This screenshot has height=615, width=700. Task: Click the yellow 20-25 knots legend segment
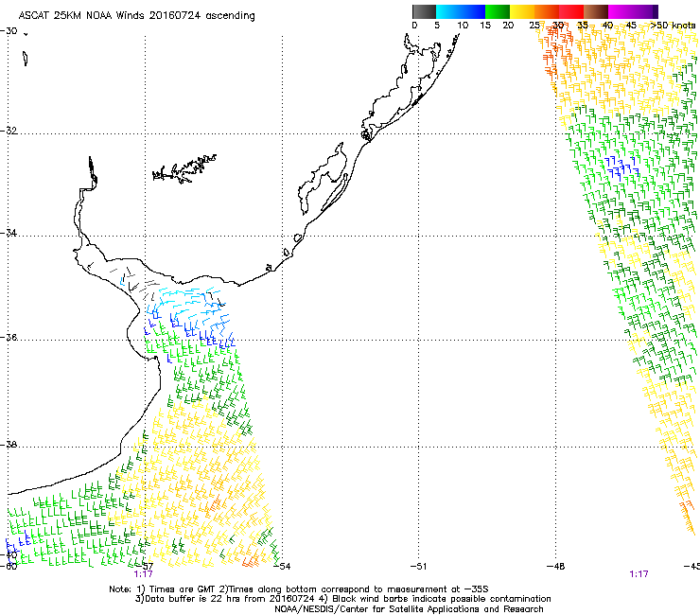522,11
